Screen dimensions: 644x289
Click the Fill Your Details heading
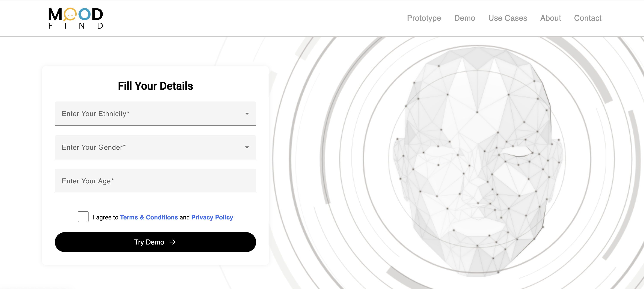click(155, 86)
